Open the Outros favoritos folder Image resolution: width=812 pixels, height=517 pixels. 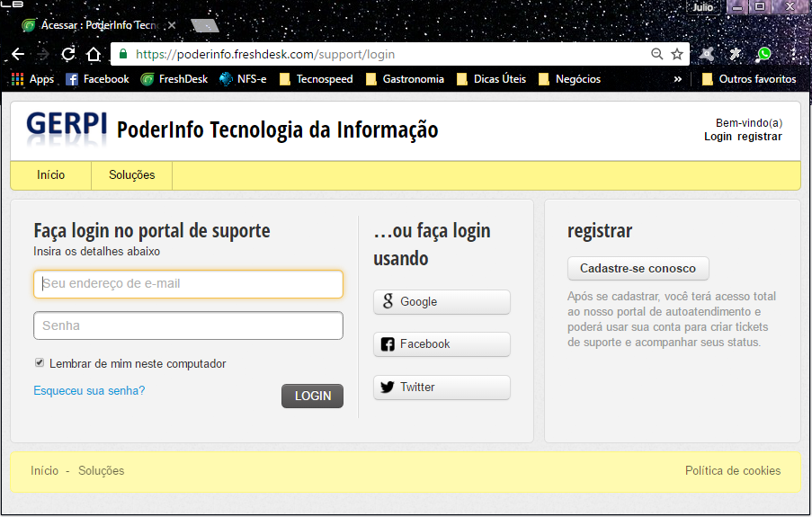[749, 79]
